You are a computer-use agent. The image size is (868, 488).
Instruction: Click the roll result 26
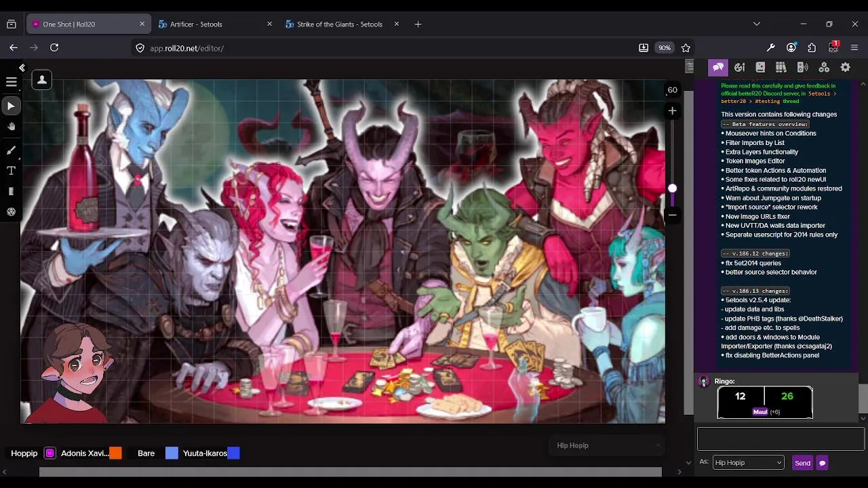pyautogui.click(x=787, y=396)
